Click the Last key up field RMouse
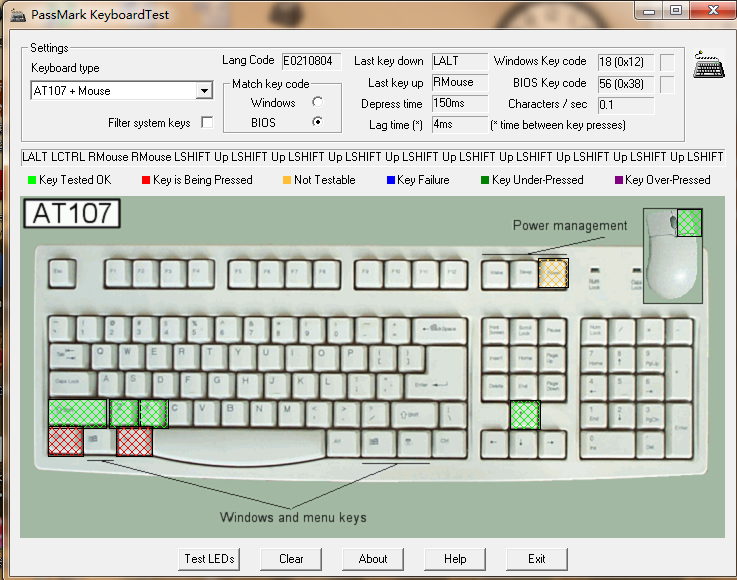The height and width of the screenshot is (580, 737). click(x=460, y=82)
